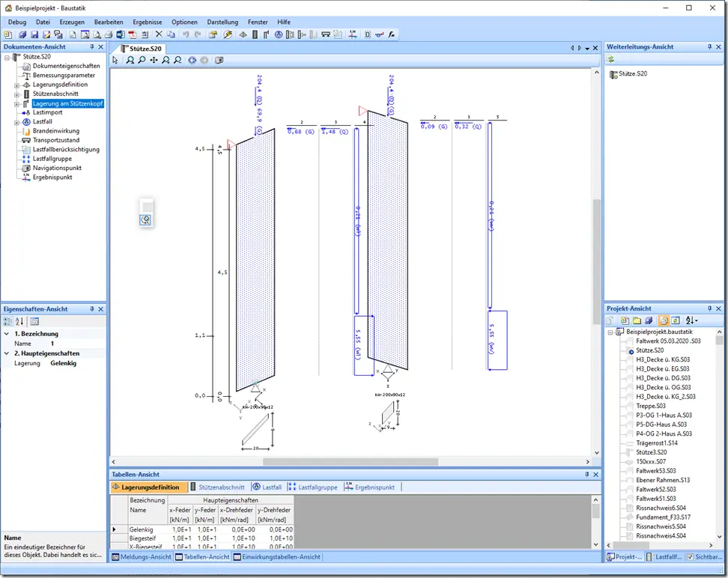Switch to the Lastfallgruppe table tab
The width and height of the screenshot is (728, 578).
coord(312,487)
